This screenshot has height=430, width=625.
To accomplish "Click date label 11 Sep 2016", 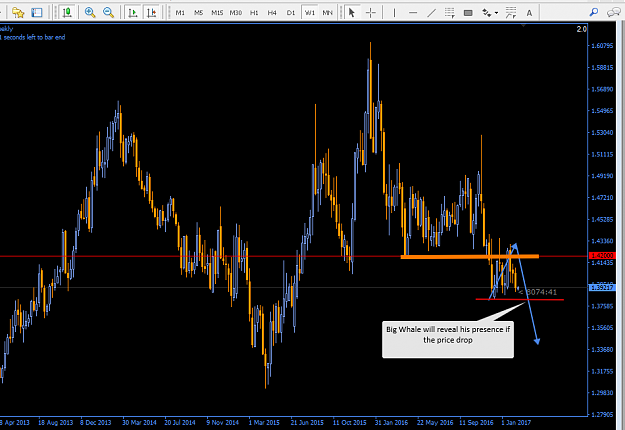I will [x=476, y=422].
